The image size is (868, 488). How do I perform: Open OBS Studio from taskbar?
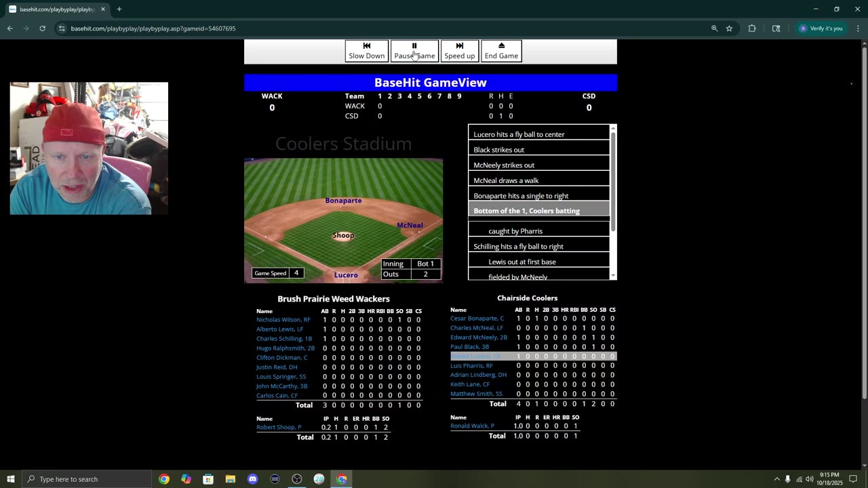[x=297, y=479]
